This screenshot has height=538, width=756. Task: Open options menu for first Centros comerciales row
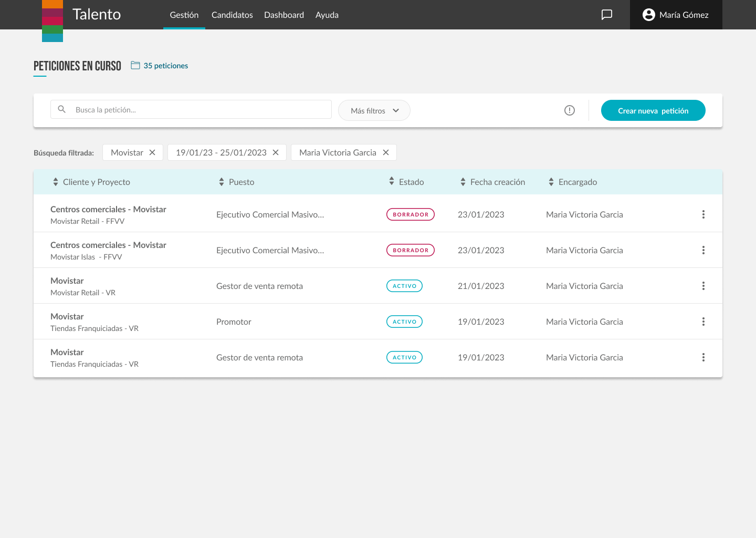pos(703,214)
